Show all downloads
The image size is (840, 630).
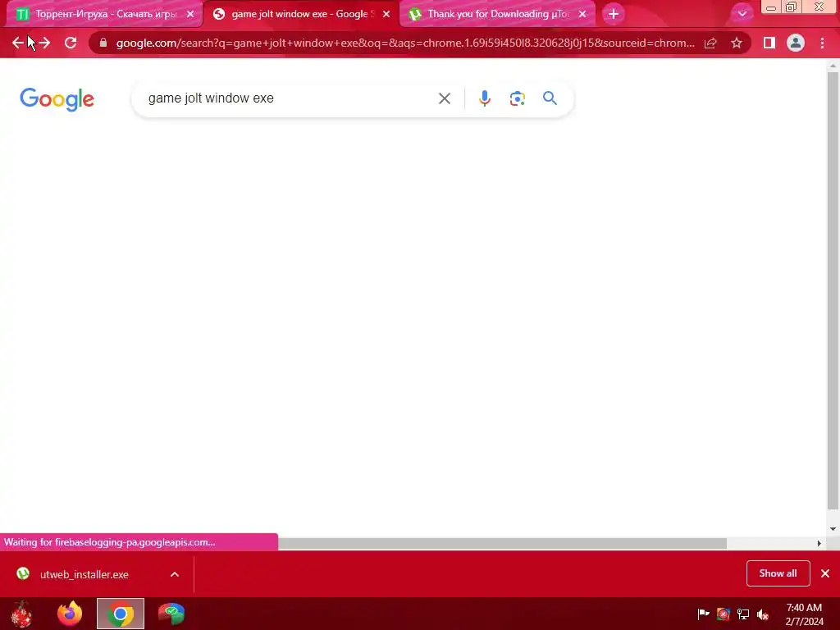[x=778, y=573]
